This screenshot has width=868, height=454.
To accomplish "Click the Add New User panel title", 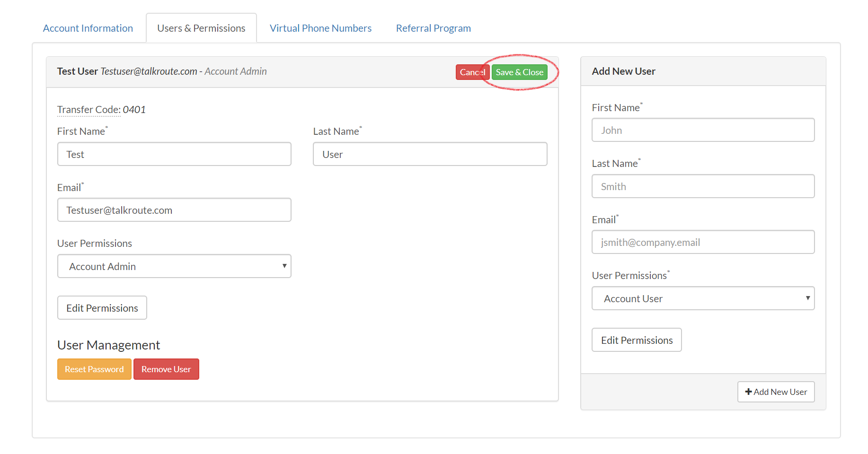I will [623, 71].
